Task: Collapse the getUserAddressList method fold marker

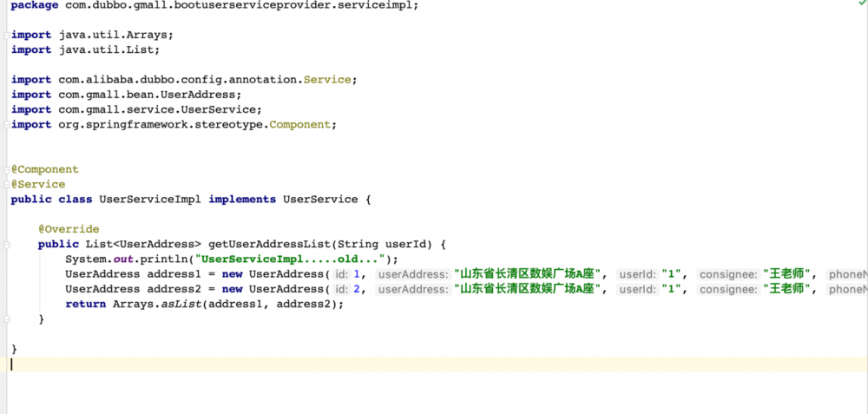Action: 6,244
